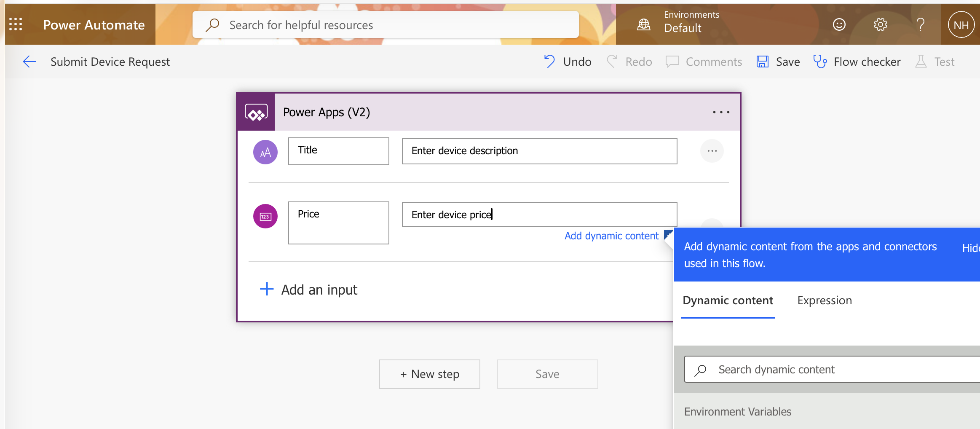Open the settings gear icon

880,25
